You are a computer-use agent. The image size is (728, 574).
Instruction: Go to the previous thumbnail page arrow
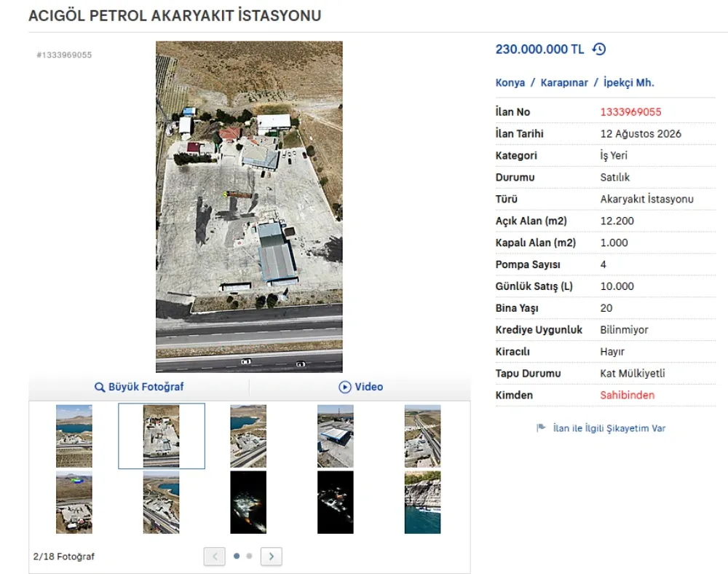[x=215, y=557]
